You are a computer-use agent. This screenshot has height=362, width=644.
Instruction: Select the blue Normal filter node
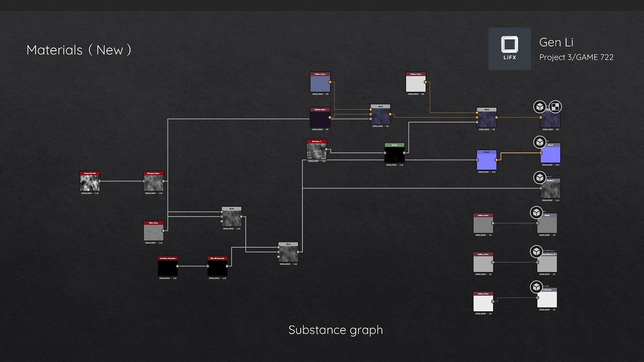click(x=486, y=160)
